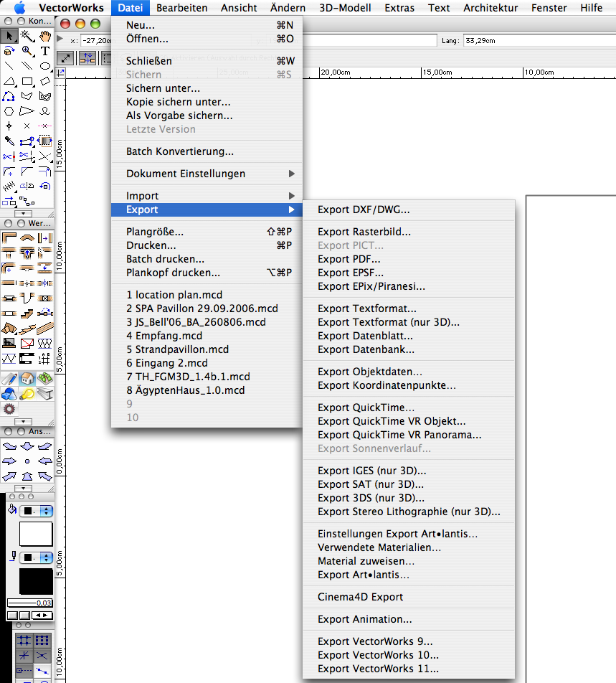
Task: Select the mirror tool
Action: (27, 186)
